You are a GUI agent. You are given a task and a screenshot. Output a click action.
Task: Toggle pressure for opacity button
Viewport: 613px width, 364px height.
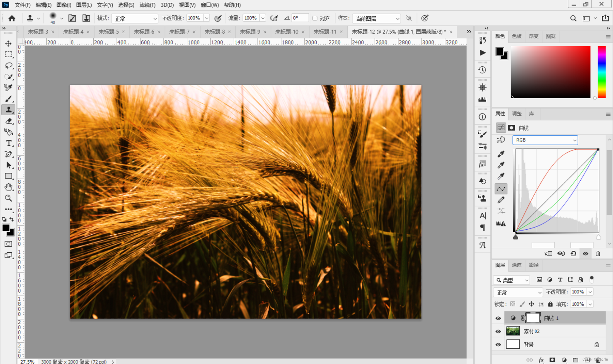tap(218, 18)
